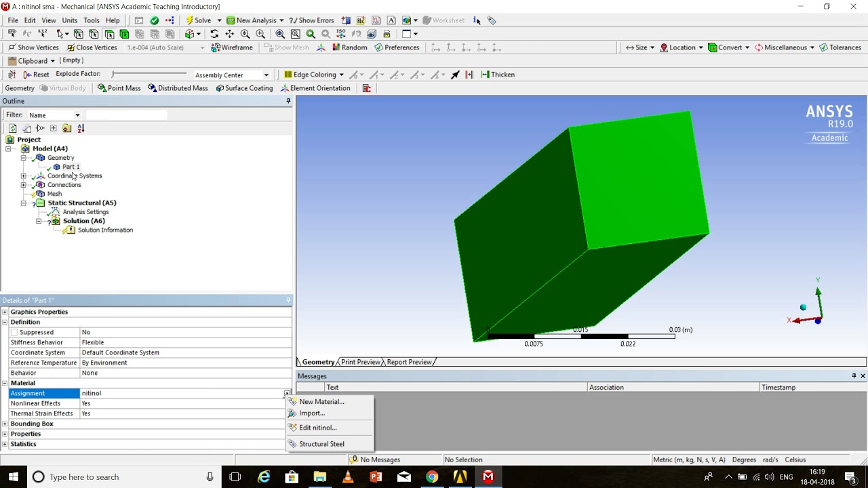Click Surface Coating in the geometry toolbar
Screen dimensions: 868x488
pos(244,88)
